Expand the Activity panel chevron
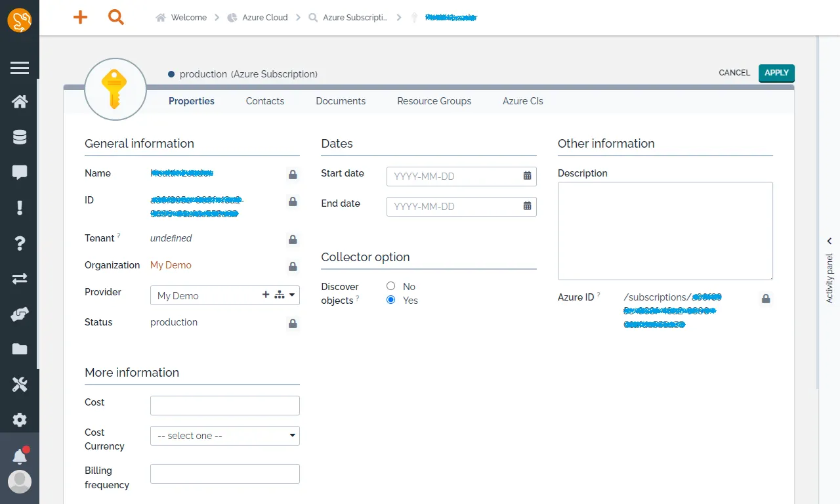 coord(829,241)
